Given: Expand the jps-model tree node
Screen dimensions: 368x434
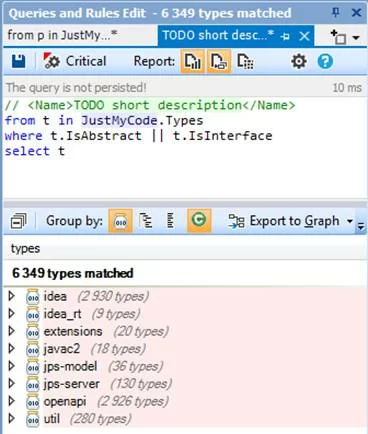Looking at the screenshot, I should [x=11, y=366].
